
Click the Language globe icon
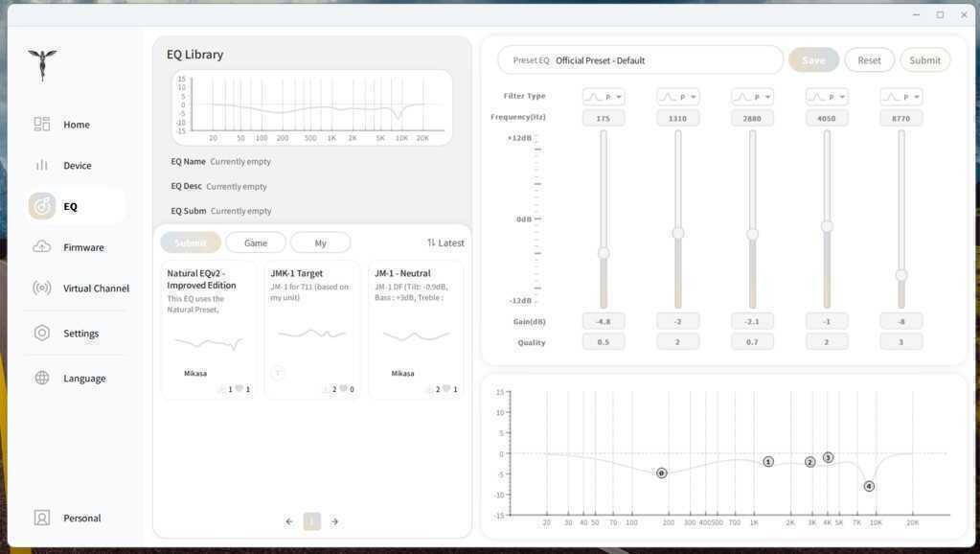coord(42,379)
